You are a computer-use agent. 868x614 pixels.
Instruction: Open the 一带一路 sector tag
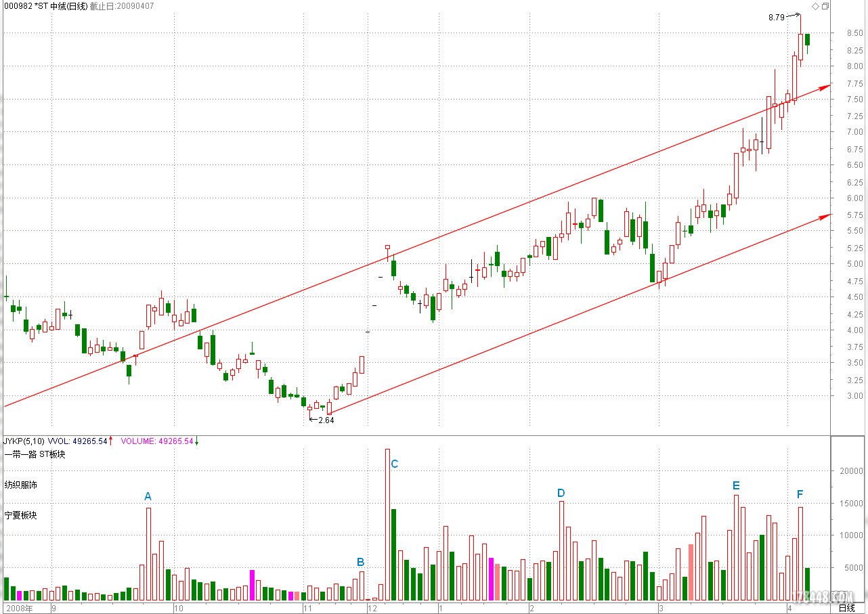(20, 455)
